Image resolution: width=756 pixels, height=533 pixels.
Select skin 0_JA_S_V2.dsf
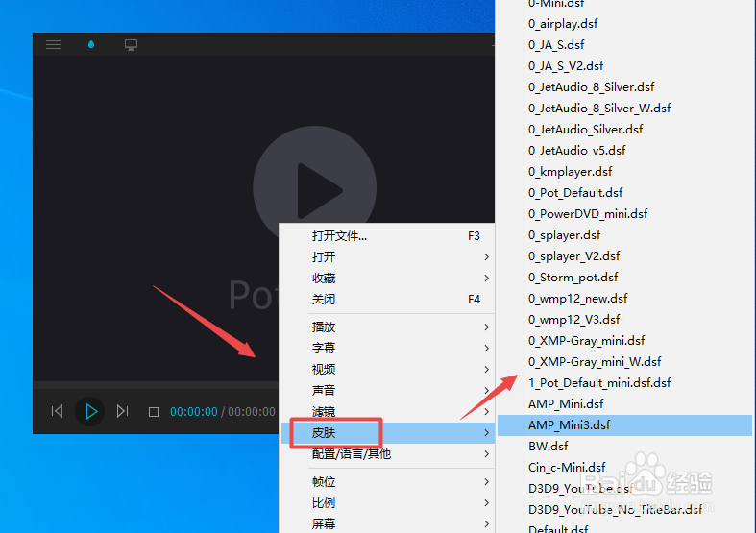pos(624,66)
